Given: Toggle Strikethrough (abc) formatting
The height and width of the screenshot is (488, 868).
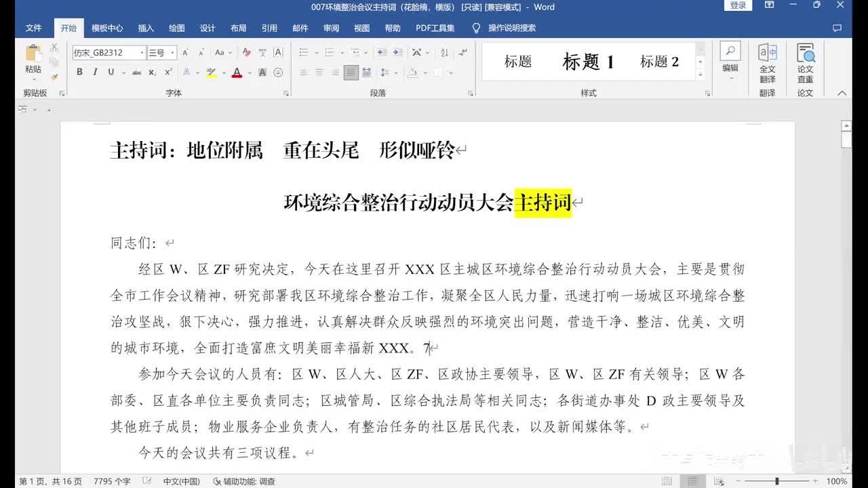Looking at the screenshot, I should click(x=137, y=73).
